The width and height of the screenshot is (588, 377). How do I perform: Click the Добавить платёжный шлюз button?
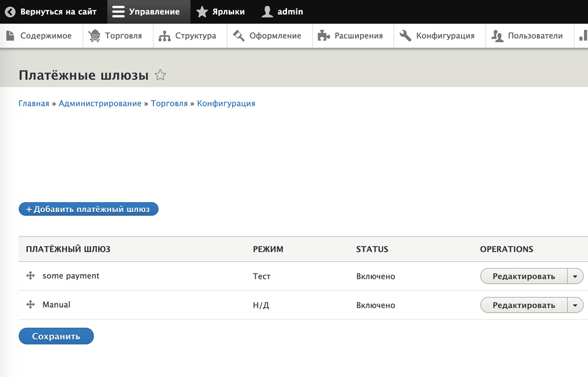click(x=89, y=209)
